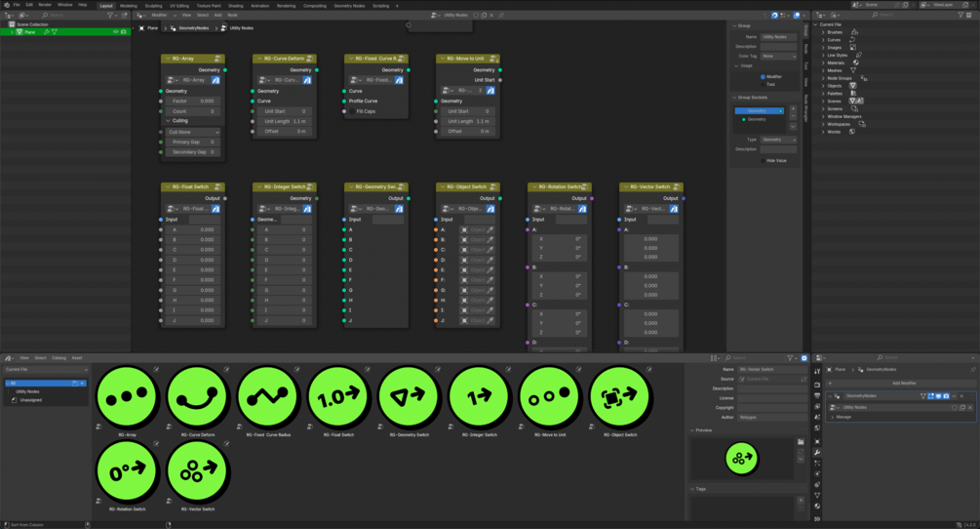
Task: Open the Scene properties tab icon
Action: (817, 417)
